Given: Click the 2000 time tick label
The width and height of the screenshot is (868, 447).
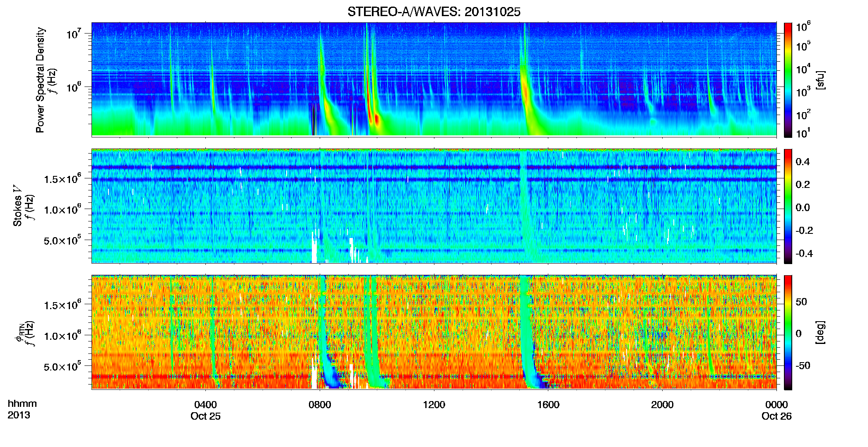Looking at the screenshot, I should pyautogui.click(x=662, y=404).
